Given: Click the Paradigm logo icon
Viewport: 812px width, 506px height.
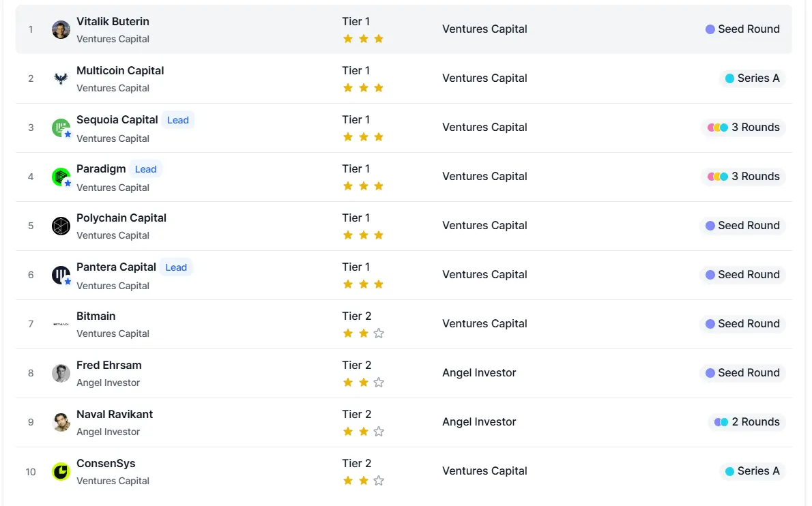Looking at the screenshot, I should pos(61,177).
